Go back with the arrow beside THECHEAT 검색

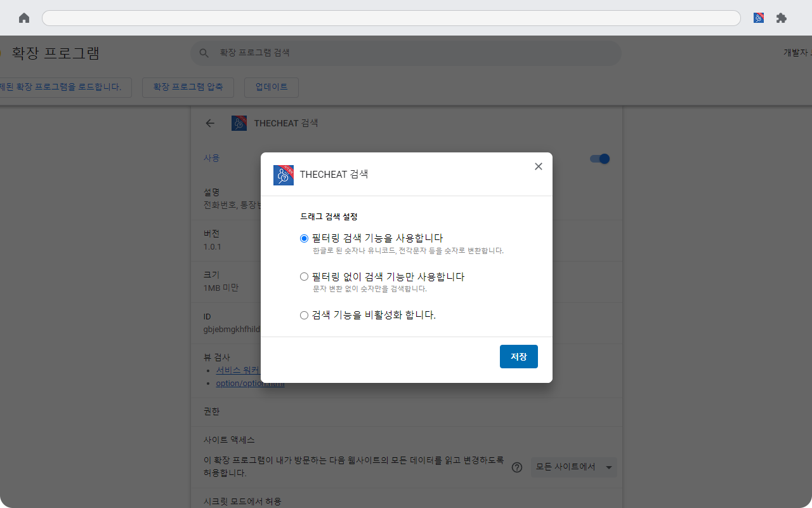210,123
